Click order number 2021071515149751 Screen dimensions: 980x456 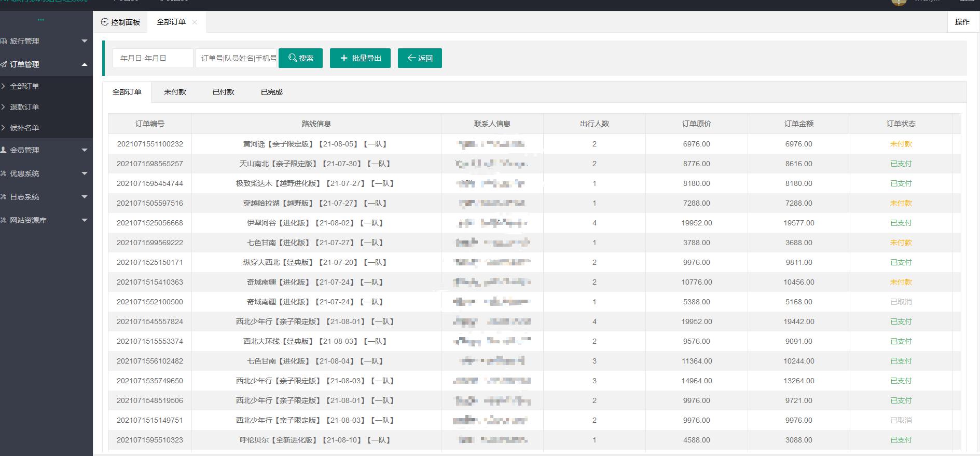(150, 420)
